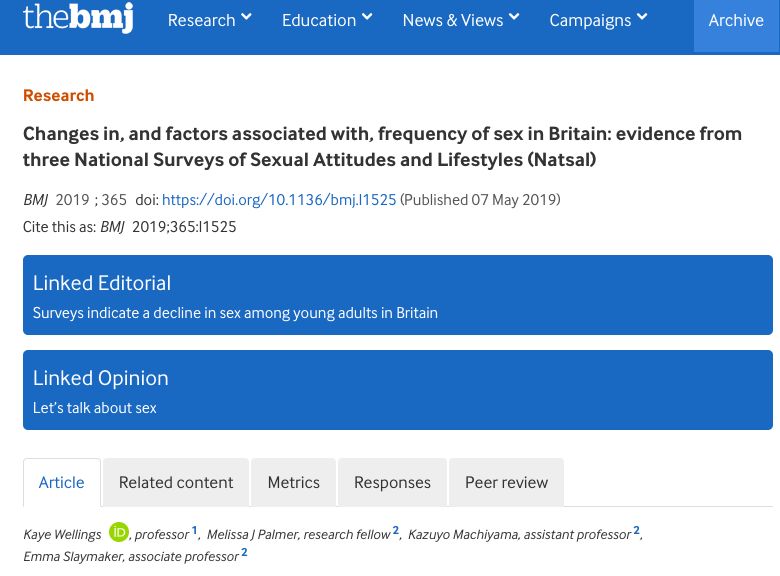780x576 pixels.
Task: Open the News & Views dropdown chevron
Action: (514, 17)
